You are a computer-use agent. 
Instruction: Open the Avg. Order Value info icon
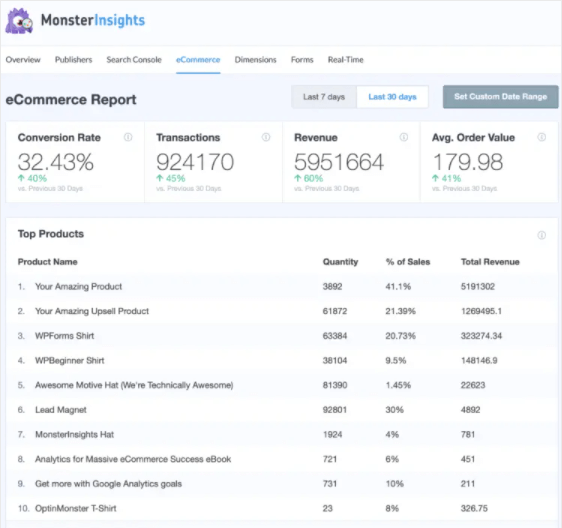pyautogui.click(x=542, y=137)
